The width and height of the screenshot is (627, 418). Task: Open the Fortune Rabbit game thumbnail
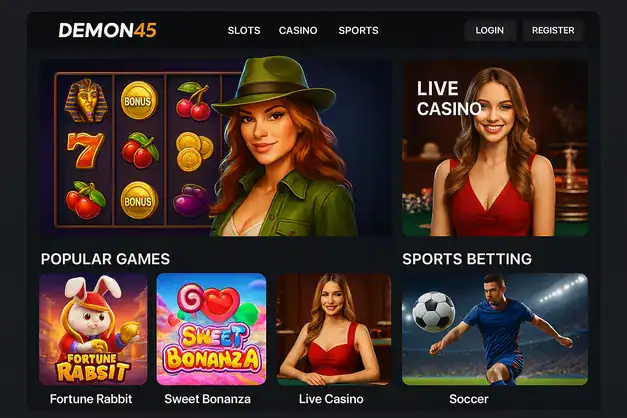click(93, 329)
